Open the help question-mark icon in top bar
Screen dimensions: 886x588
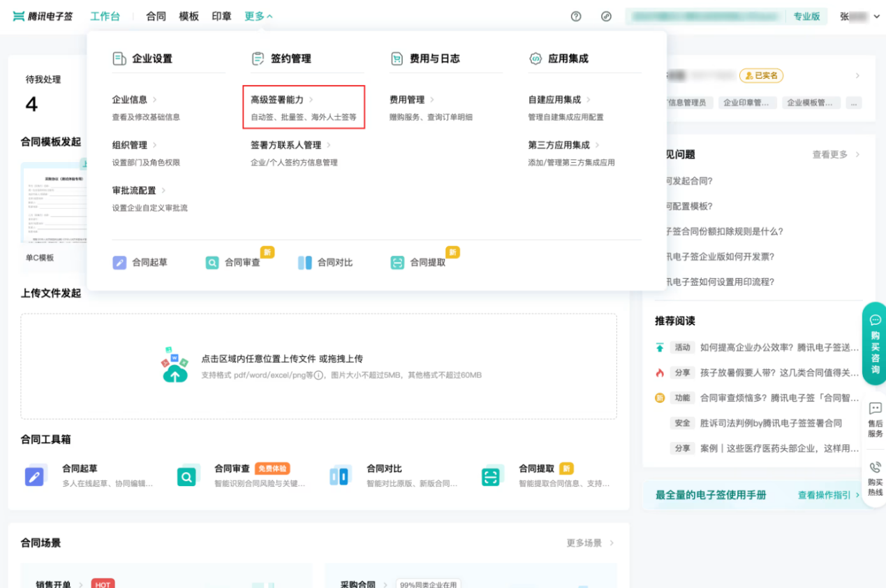click(575, 16)
